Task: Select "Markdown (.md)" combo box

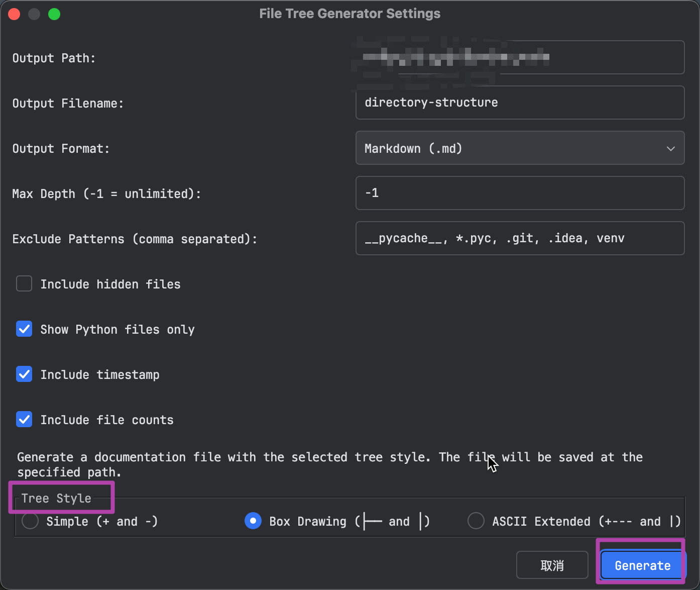Action: click(520, 148)
